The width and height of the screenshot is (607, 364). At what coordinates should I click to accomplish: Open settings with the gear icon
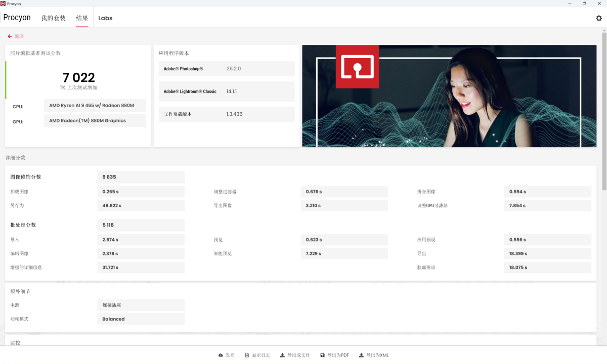[599, 18]
